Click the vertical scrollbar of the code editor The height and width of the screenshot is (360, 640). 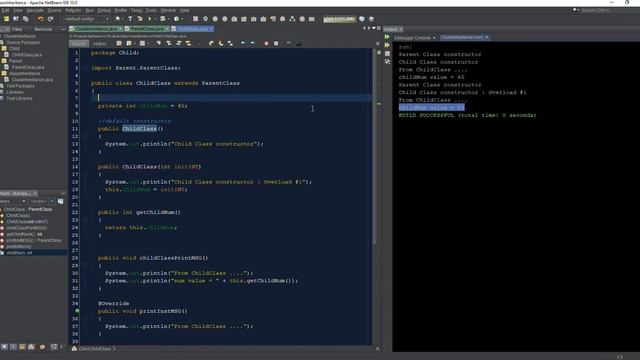pos(374,147)
